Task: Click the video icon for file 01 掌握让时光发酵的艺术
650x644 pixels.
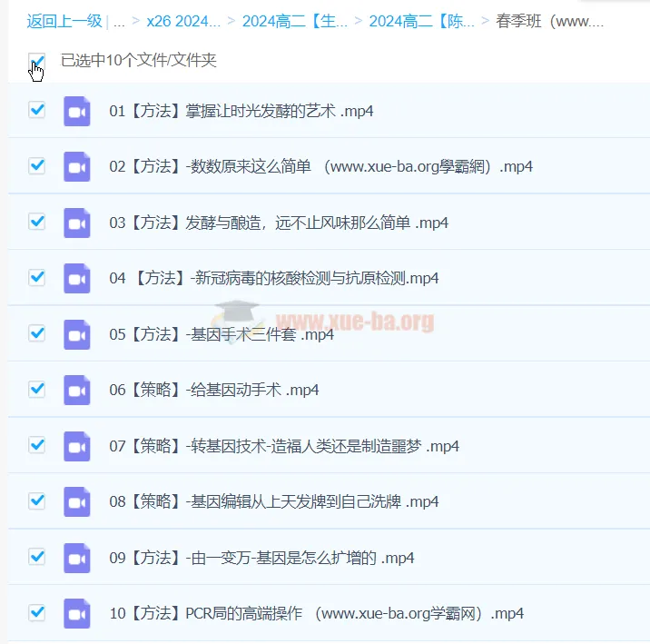Action: point(77,111)
